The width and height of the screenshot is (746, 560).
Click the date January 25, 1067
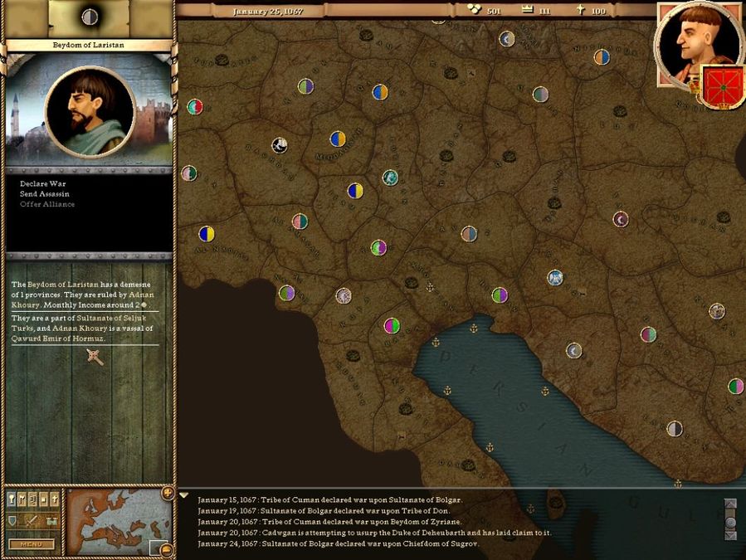[268, 11]
